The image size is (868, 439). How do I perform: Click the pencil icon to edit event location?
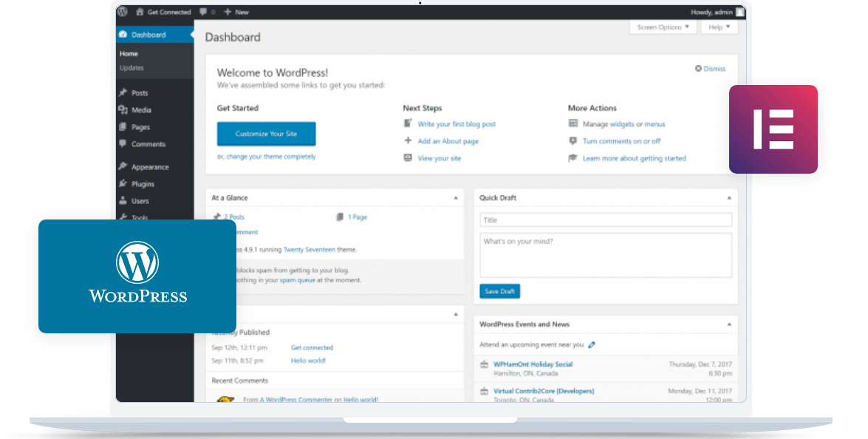tap(592, 344)
